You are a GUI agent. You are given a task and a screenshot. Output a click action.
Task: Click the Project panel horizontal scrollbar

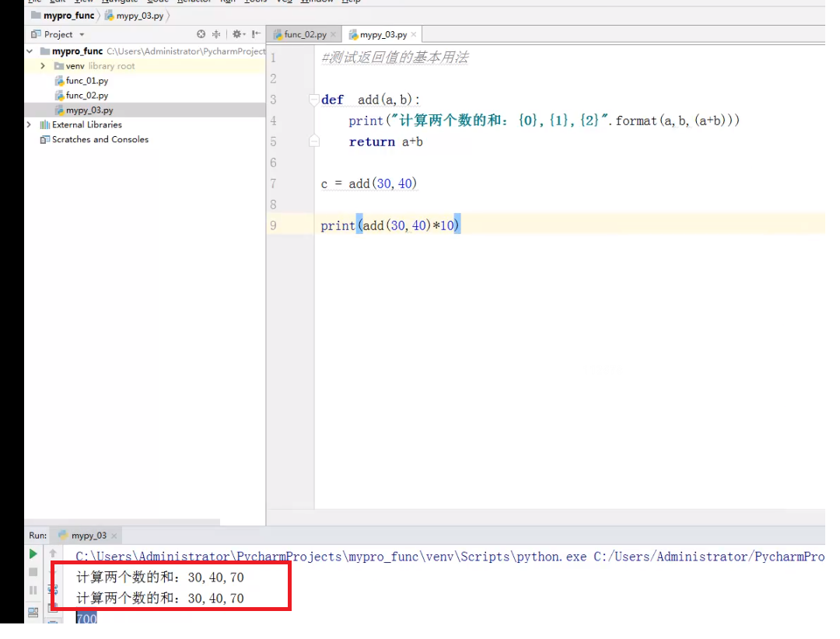click(x=122, y=522)
